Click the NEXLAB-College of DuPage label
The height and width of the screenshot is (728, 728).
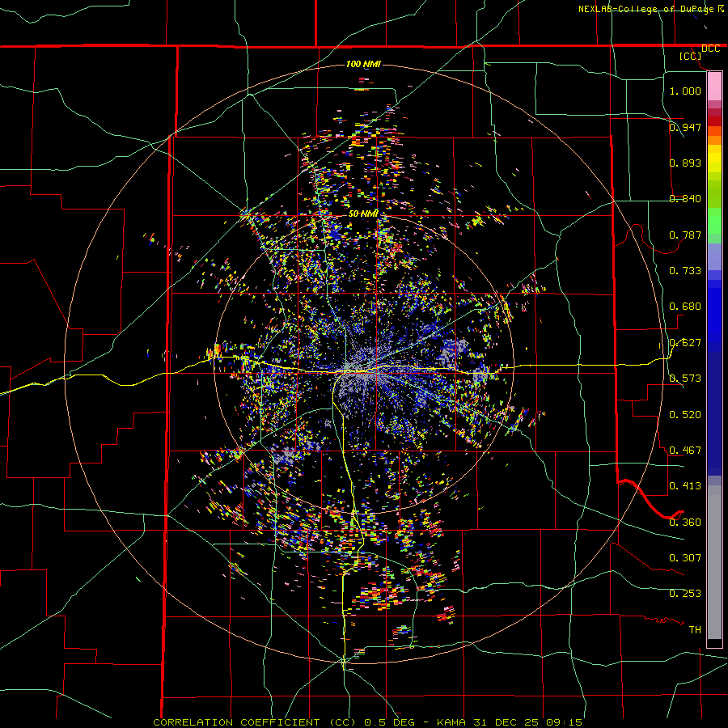[x=645, y=9]
